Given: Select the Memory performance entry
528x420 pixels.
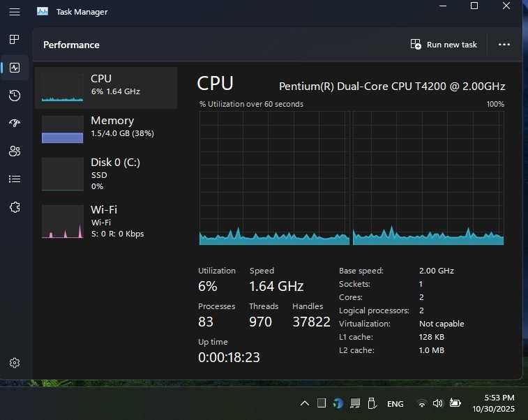Looking at the screenshot, I should [x=106, y=129].
